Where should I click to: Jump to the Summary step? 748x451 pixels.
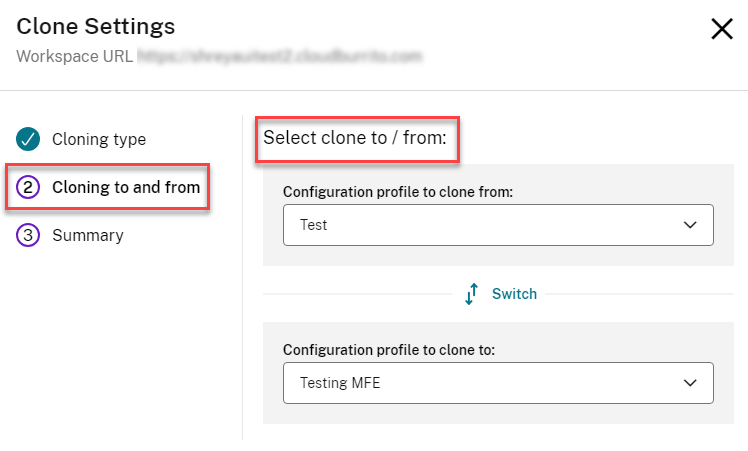click(x=88, y=235)
